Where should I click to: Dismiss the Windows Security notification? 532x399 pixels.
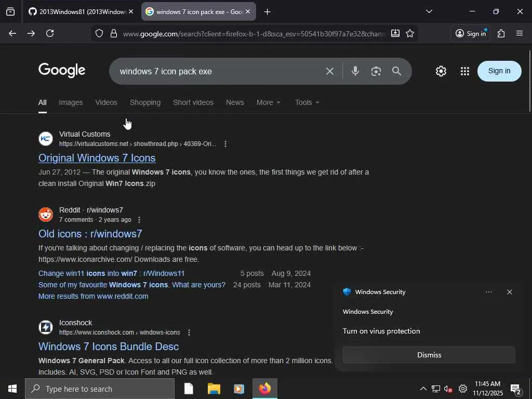point(429,355)
